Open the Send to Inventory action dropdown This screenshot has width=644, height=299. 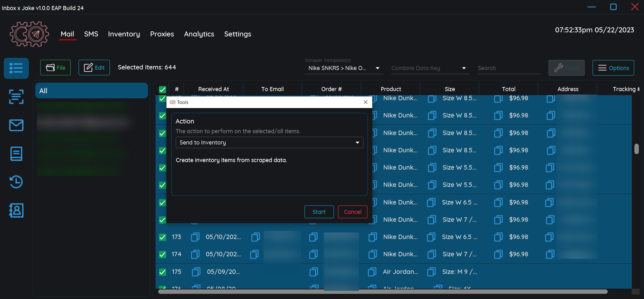(269, 142)
